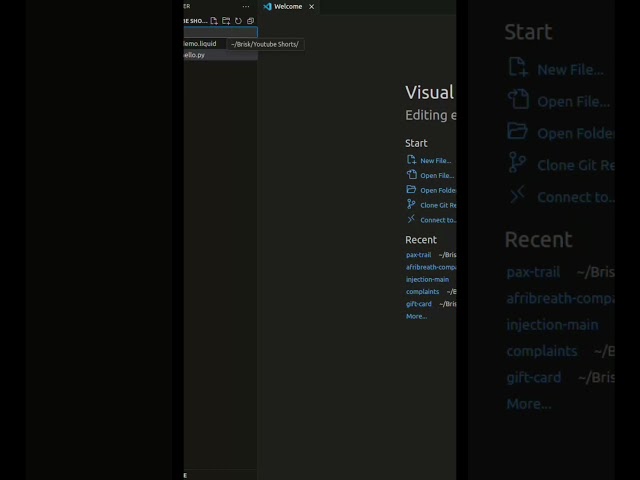Image resolution: width=640 pixels, height=480 pixels.
Task: Open recent project gift-card
Action: point(418,304)
